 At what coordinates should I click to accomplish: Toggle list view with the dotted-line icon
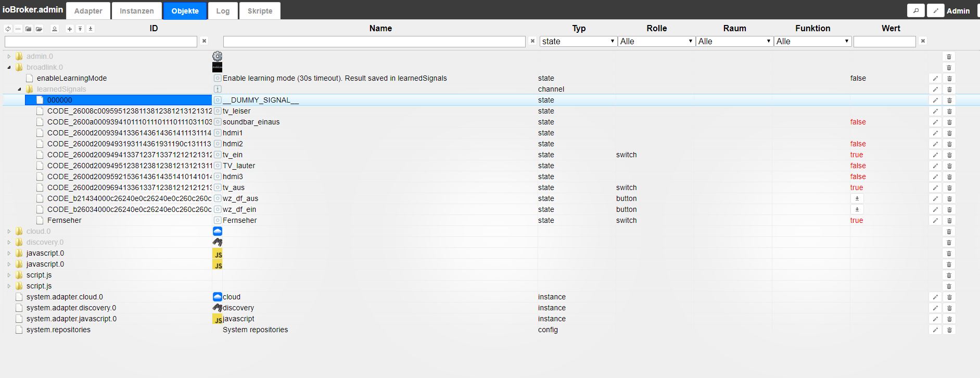pos(18,29)
